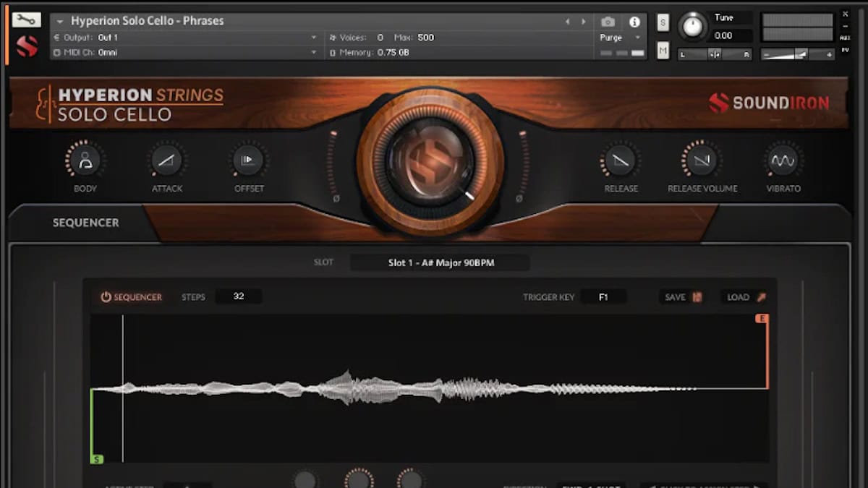Click the instrument info icon

634,22
